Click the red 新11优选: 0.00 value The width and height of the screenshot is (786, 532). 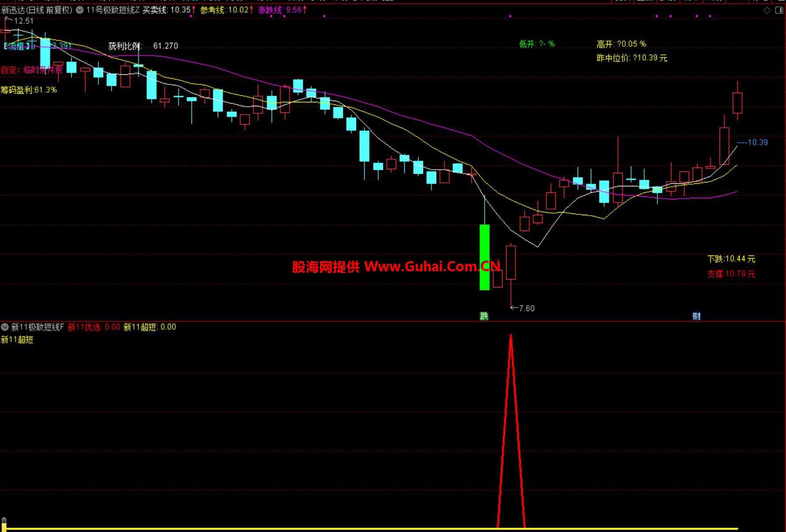[x=94, y=327]
